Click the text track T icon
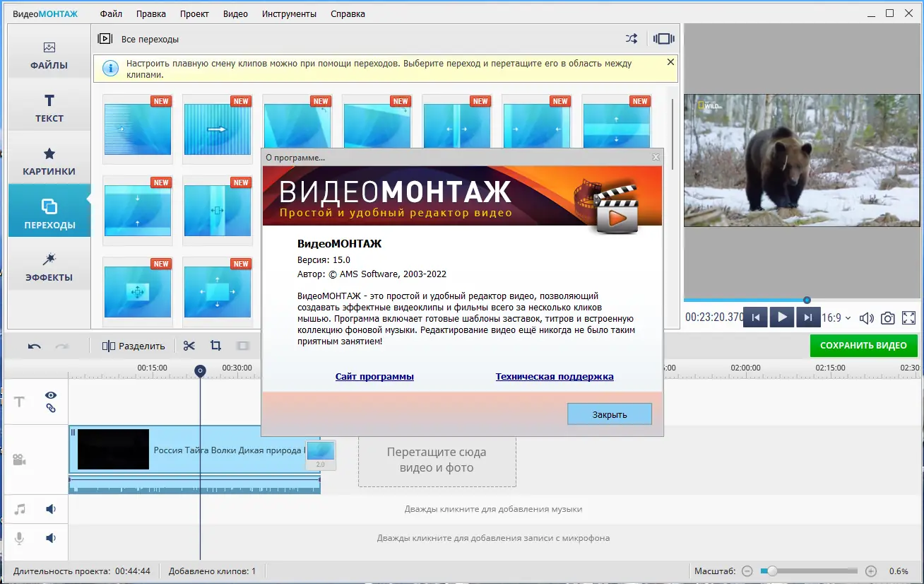The image size is (924, 584). tap(19, 402)
